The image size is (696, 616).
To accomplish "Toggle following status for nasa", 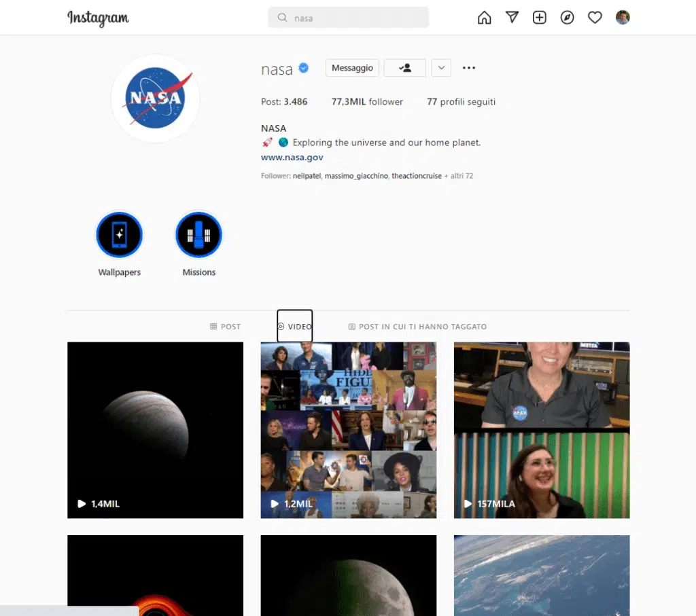I will pyautogui.click(x=404, y=68).
